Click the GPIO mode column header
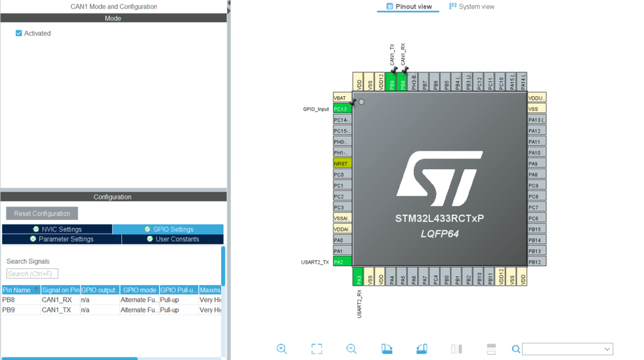 click(x=139, y=290)
